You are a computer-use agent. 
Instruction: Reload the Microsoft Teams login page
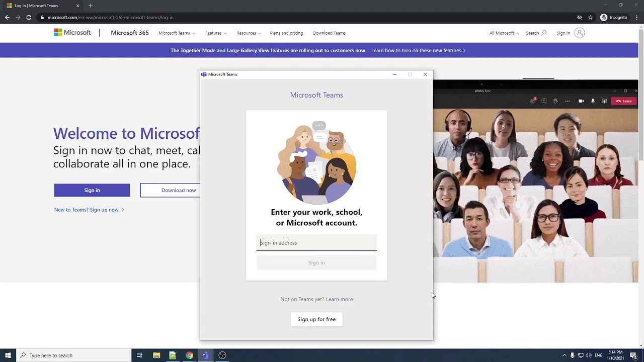pos(29,17)
